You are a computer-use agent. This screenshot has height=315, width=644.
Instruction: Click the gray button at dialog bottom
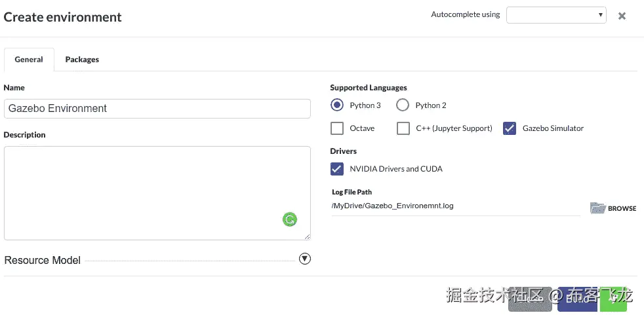point(530,298)
